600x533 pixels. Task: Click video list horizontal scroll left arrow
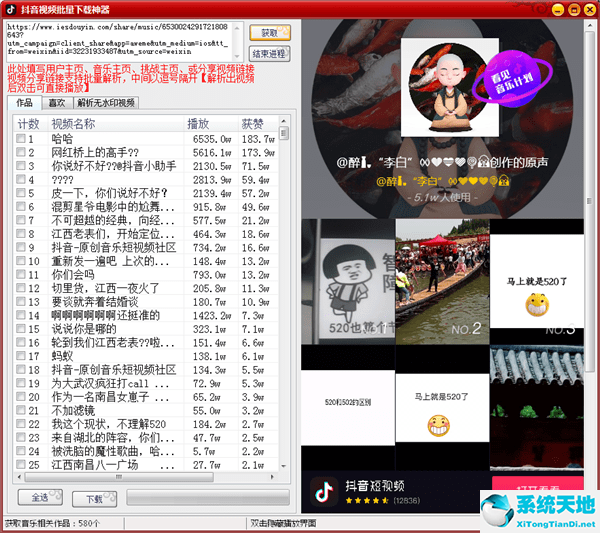point(19,477)
